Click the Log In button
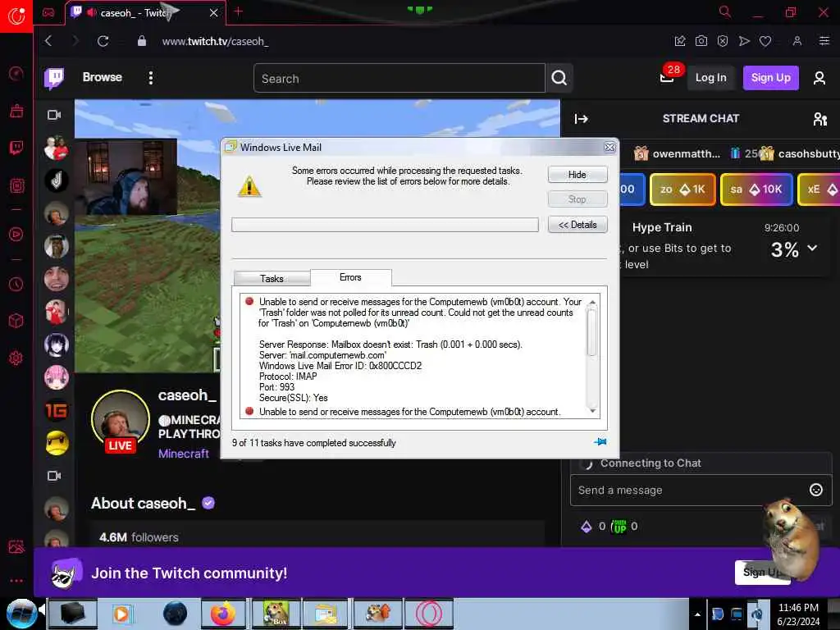This screenshot has width=840, height=630. 711,78
